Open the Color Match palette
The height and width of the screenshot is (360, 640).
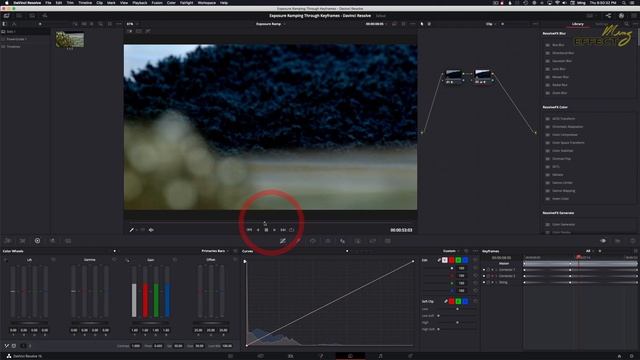[x=22, y=241]
